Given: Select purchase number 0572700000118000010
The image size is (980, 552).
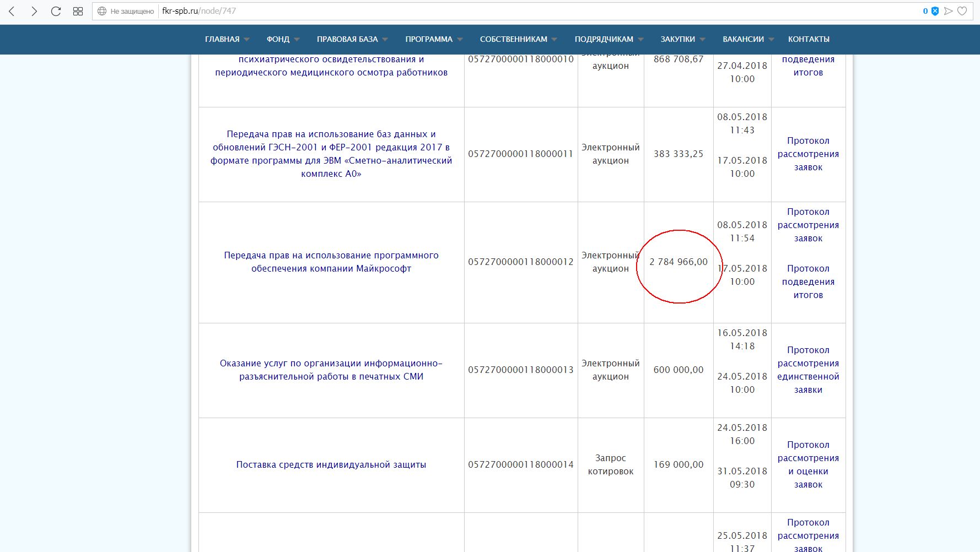Looking at the screenshot, I should [x=521, y=59].
